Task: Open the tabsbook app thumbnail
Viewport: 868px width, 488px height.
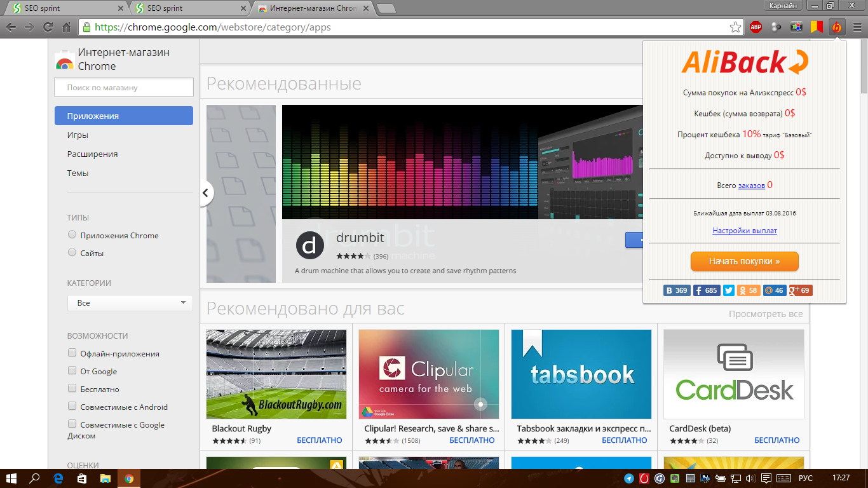Action: 581,374
